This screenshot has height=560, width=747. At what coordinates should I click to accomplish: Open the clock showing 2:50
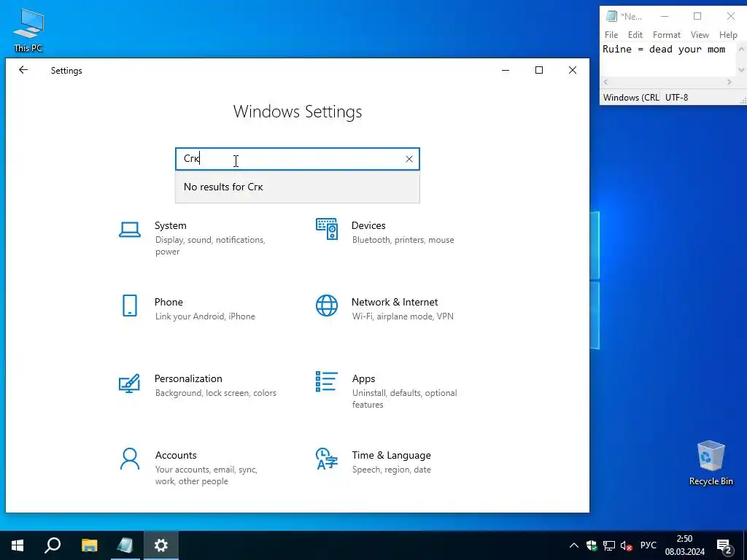pos(684,545)
